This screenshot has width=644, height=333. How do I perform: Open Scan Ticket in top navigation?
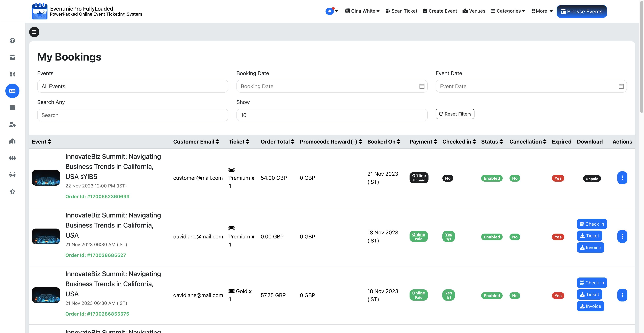(x=401, y=11)
